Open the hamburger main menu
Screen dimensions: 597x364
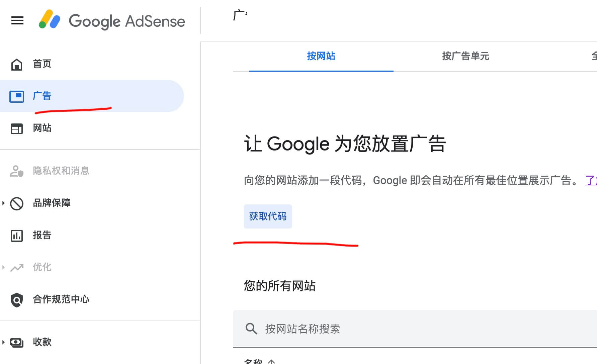(x=17, y=21)
